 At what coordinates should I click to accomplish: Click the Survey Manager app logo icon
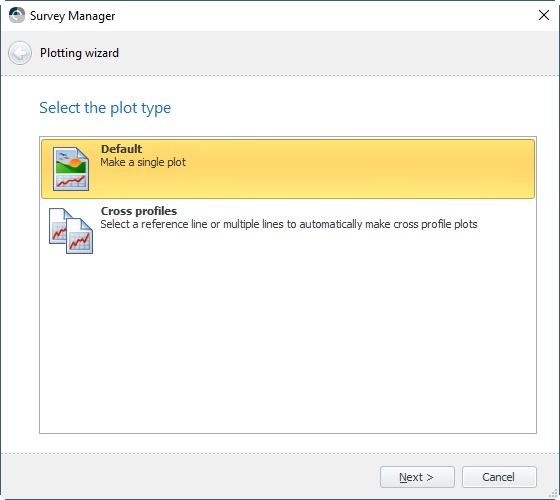coord(16,15)
